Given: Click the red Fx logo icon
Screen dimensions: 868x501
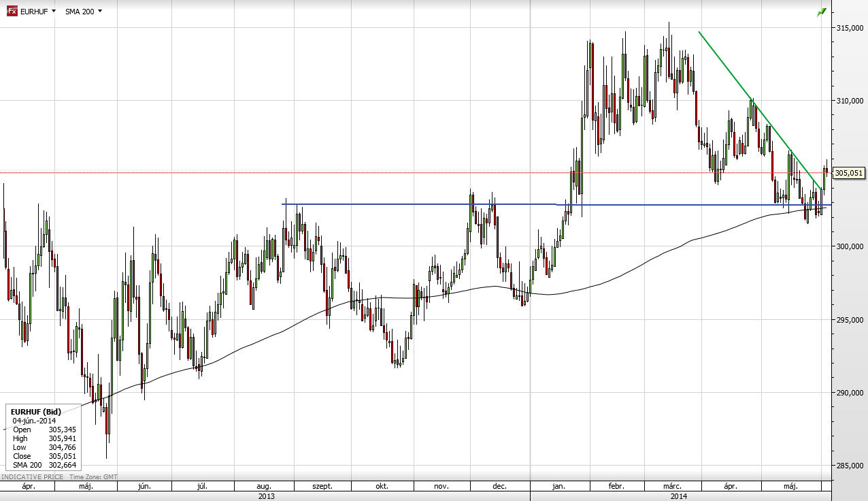Looking at the screenshot, I should 12,12.
